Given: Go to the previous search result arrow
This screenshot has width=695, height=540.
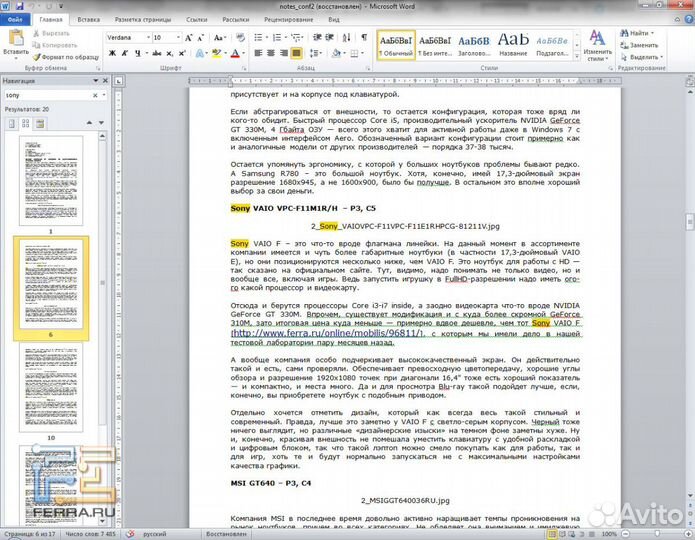Looking at the screenshot, I should pyautogui.click(x=90, y=123).
